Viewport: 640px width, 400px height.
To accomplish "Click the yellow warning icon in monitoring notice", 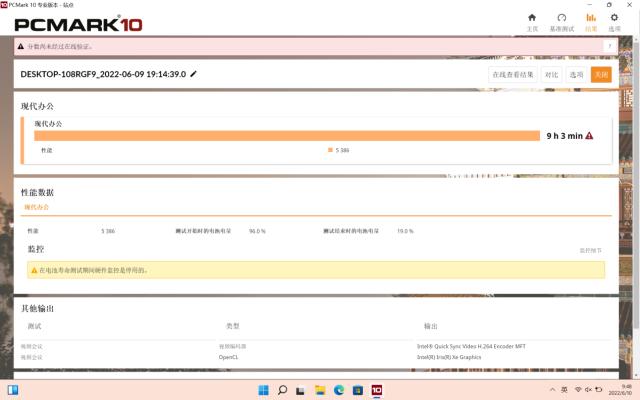I will (x=34, y=270).
